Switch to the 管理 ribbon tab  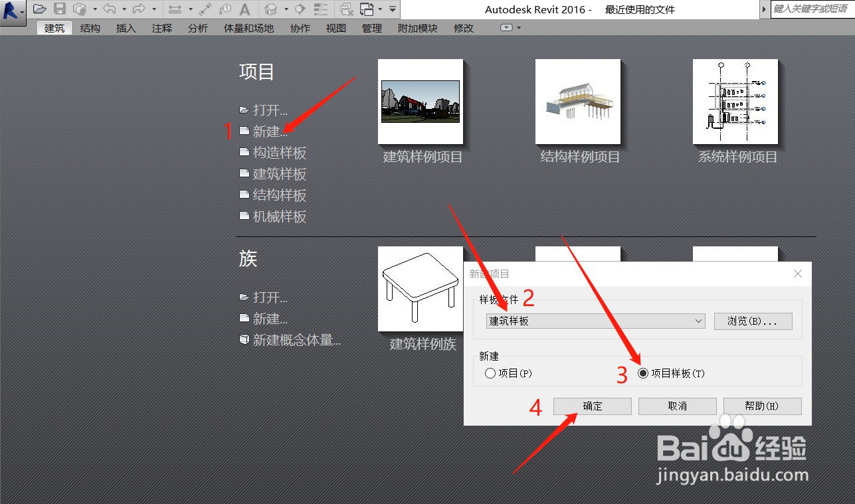point(371,28)
